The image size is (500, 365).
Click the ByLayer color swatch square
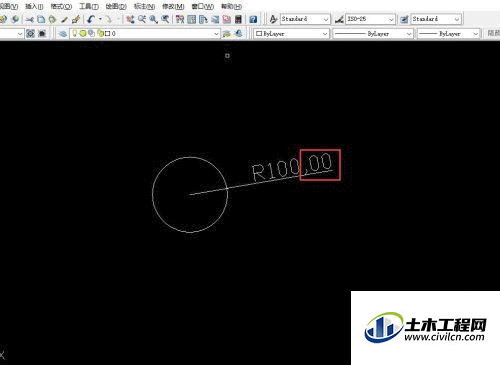tap(259, 34)
